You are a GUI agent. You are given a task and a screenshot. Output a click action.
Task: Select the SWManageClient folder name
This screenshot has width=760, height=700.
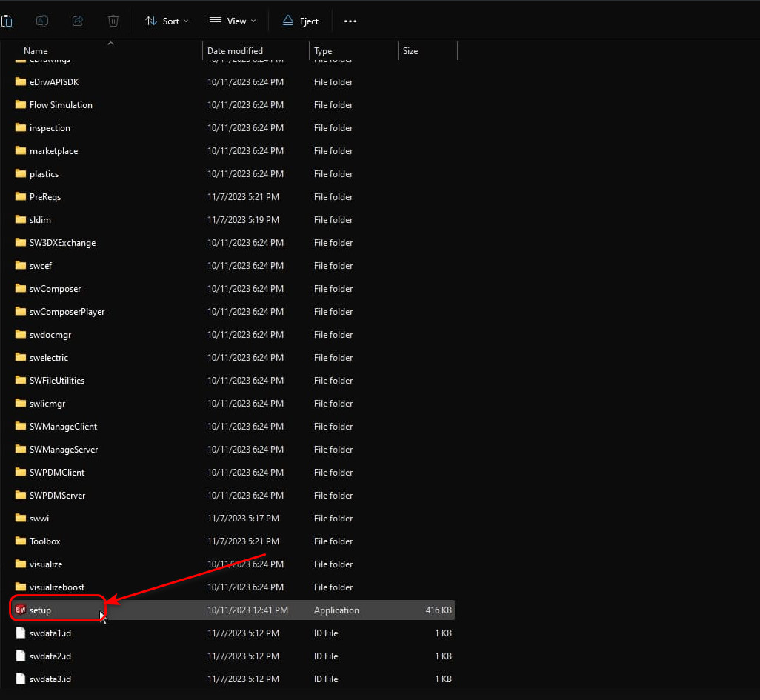63,427
